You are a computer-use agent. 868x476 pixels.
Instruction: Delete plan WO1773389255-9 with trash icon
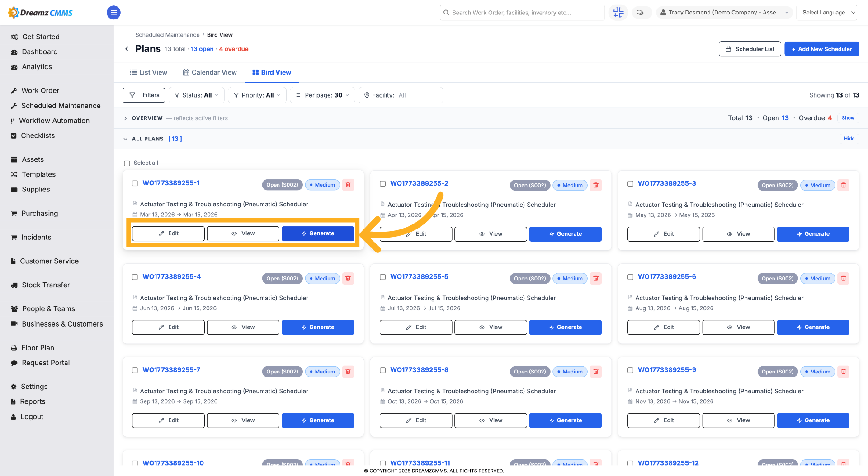click(843, 372)
